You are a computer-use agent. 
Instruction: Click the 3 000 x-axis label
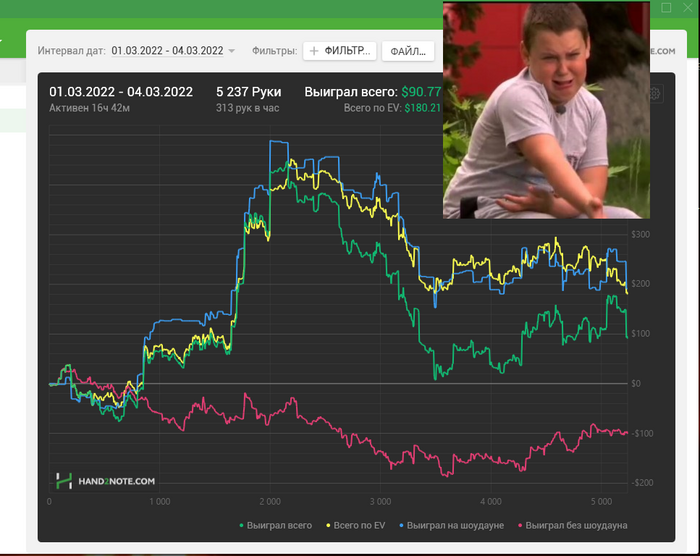pyautogui.click(x=380, y=502)
